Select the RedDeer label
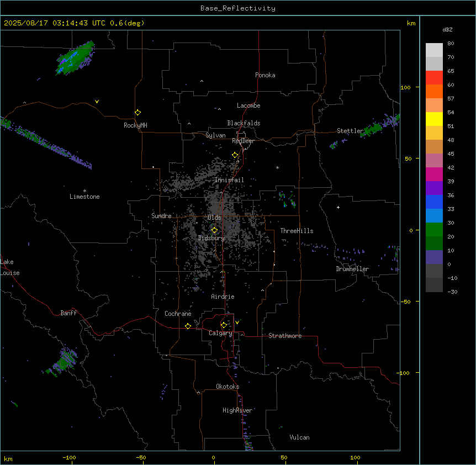This screenshot has width=476, height=465. [x=243, y=141]
